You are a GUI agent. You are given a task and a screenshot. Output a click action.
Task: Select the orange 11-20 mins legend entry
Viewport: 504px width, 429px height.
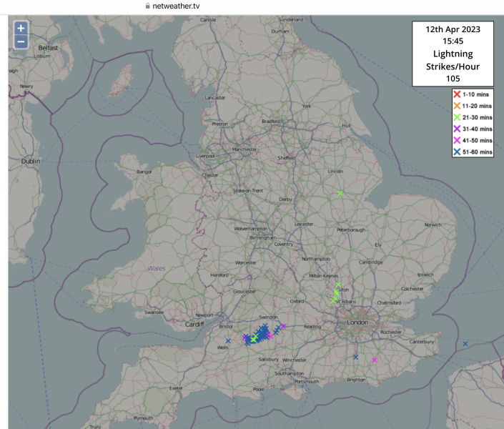click(472, 106)
